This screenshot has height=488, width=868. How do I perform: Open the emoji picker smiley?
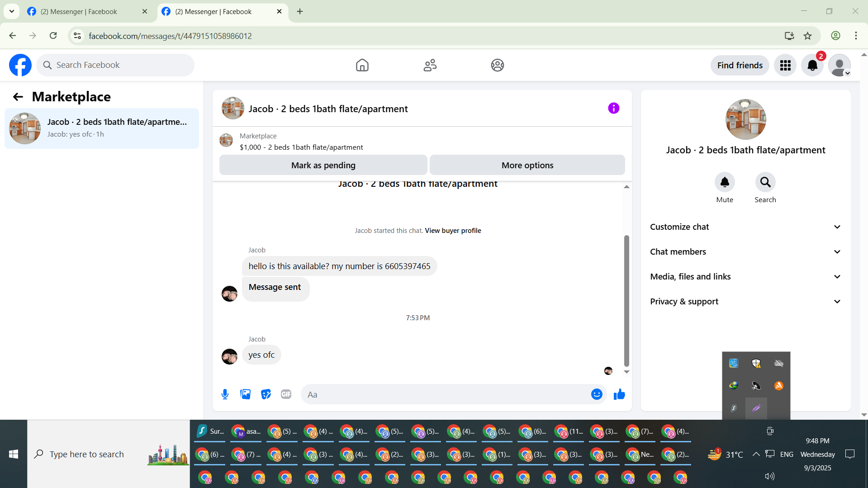597,394
